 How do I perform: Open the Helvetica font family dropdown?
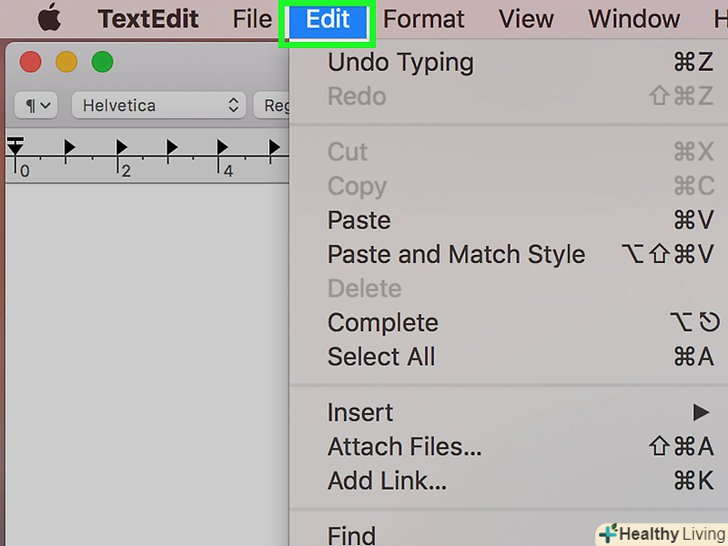click(x=160, y=104)
